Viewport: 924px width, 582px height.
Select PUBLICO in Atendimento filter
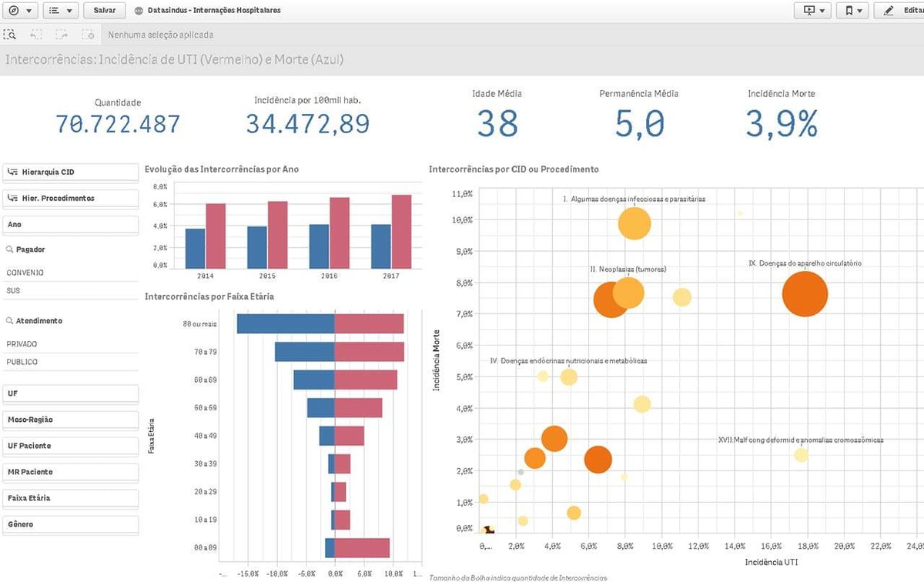pyautogui.click(x=71, y=362)
